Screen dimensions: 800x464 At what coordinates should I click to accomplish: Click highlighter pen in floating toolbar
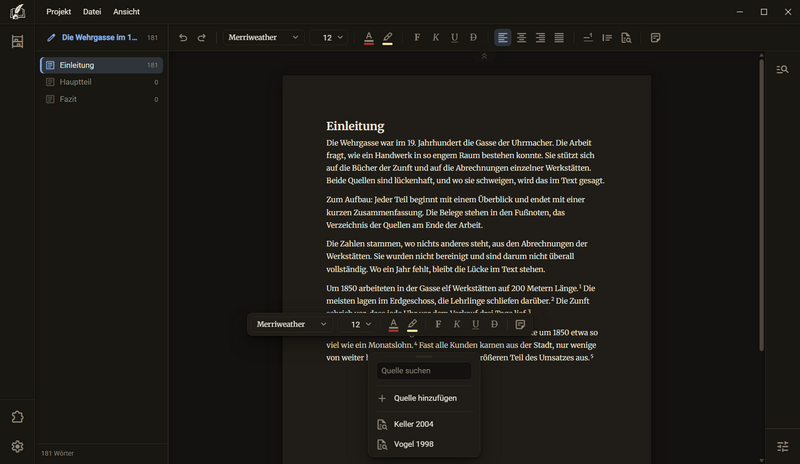click(x=412, y=324)
